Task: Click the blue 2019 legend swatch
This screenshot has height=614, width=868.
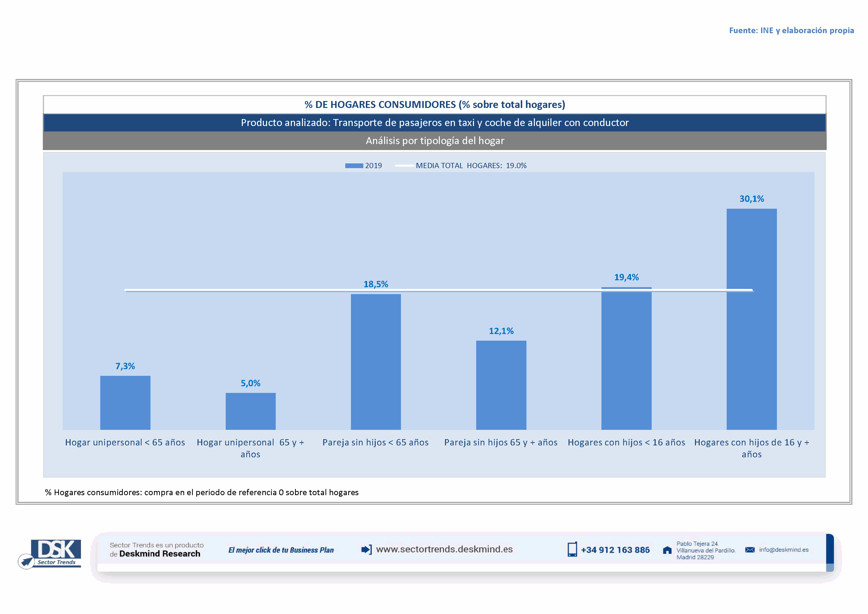Action: [x=354, y=166]
